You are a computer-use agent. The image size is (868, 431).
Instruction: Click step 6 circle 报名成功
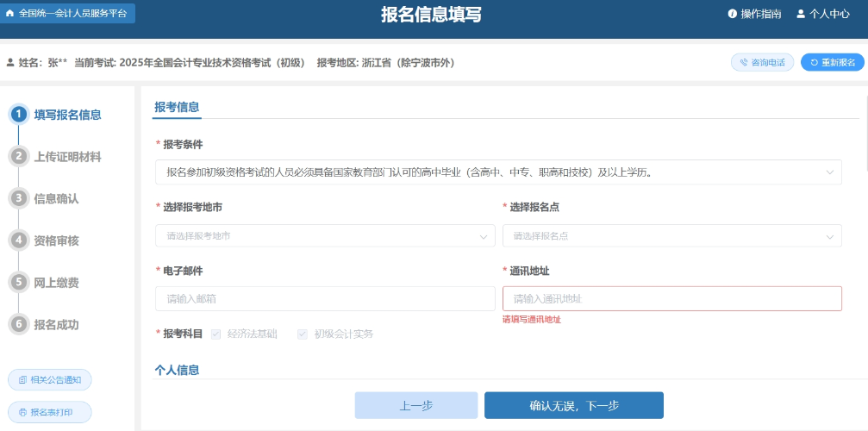tap(17, 324)
